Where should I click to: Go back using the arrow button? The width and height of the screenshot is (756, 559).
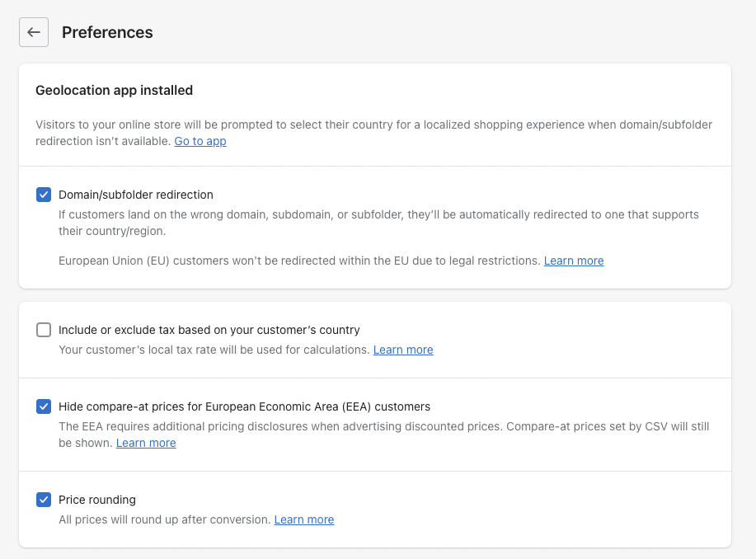pyautogui.click(x=34, y=32)
